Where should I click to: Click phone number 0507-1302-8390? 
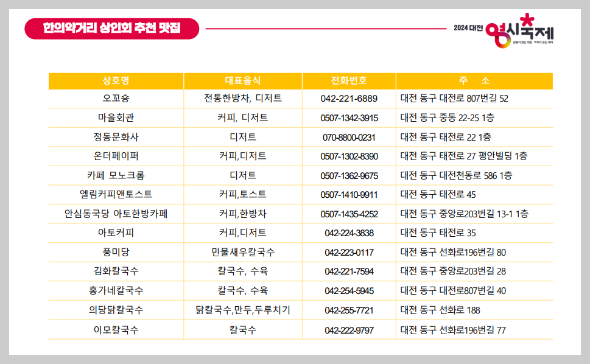[x=349, y=156]
